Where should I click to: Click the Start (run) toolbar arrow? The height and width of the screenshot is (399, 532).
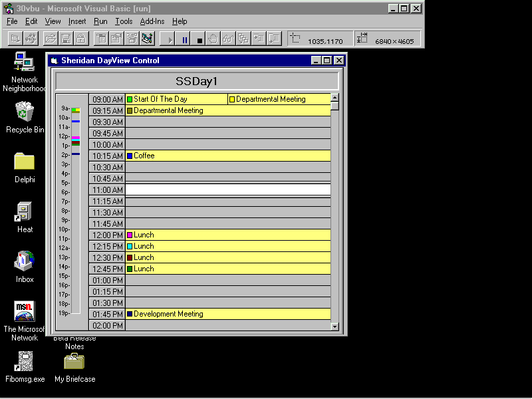point(170,39)
